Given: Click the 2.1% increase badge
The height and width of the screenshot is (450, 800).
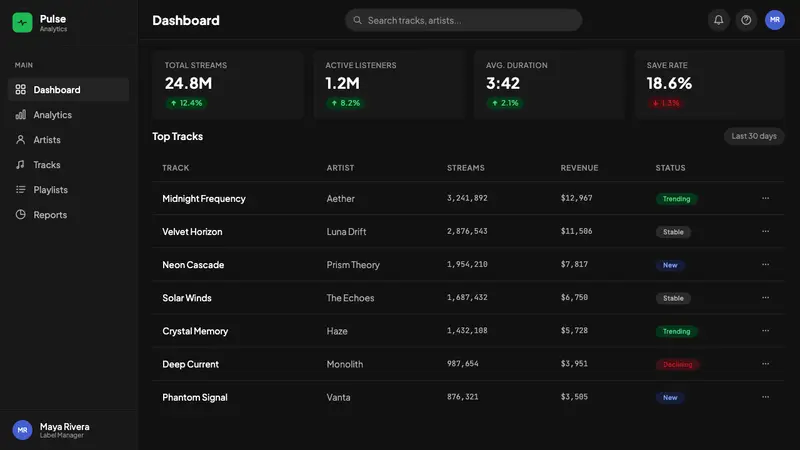Looking at the screenshot, I should tap(505, 103).
